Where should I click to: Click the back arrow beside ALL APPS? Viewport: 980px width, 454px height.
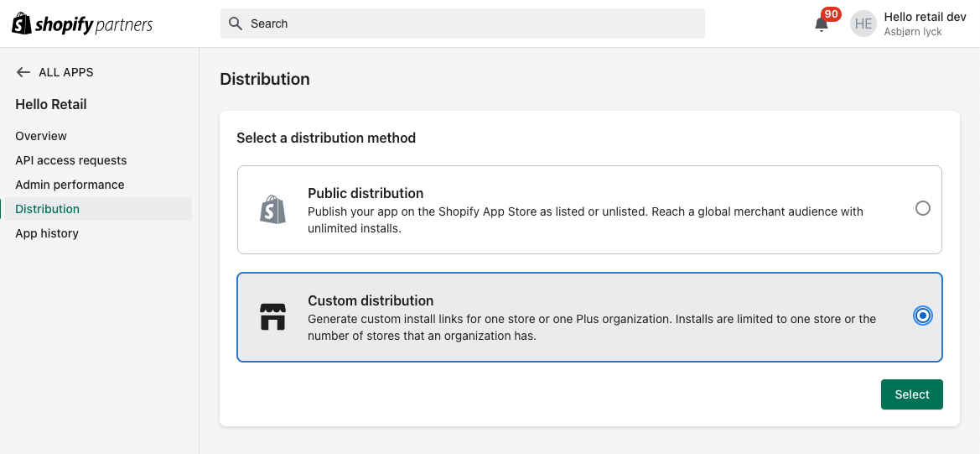pyautogui.click(x=23, y=72)
